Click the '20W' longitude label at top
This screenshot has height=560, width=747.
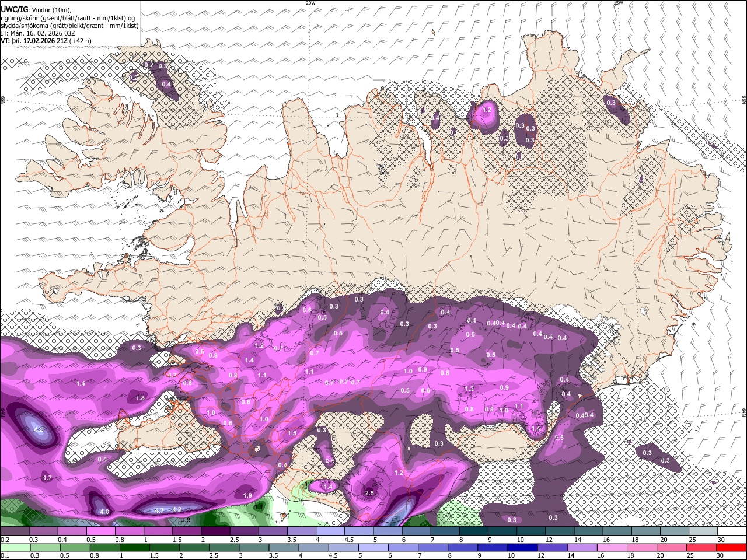[311, 3]
